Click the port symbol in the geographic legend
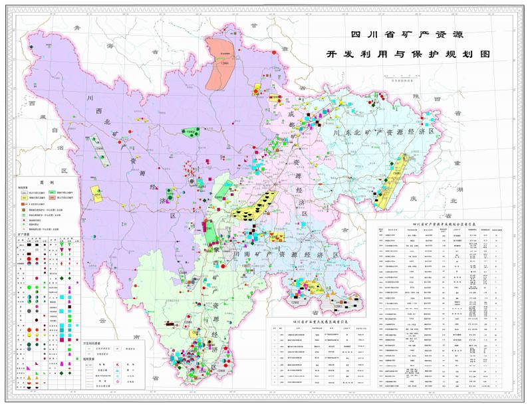532x406 pixels. 117,371
